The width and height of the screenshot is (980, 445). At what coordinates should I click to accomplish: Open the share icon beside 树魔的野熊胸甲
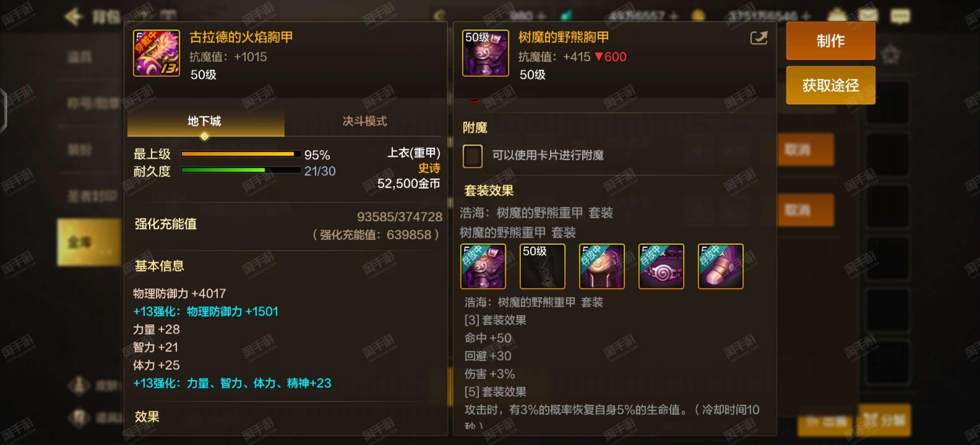tap(759, 38)
